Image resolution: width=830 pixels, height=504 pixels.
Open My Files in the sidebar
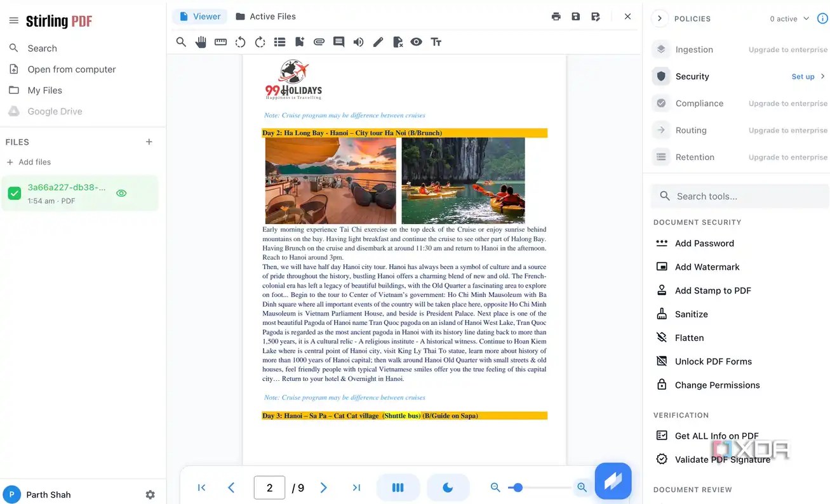(44, 90)
